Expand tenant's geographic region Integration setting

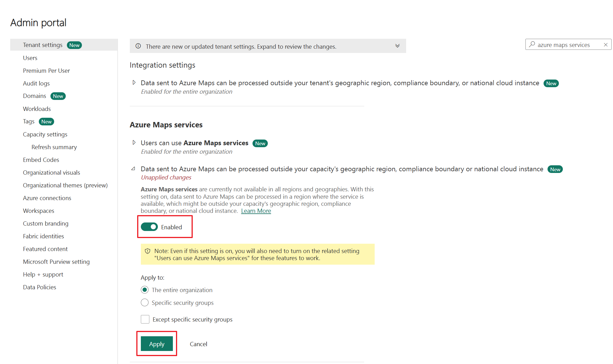(x=134, y=83)
